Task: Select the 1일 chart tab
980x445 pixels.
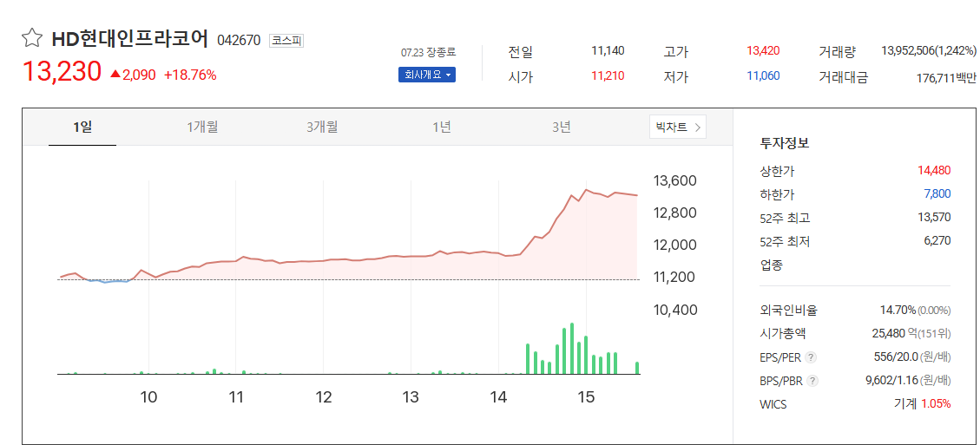Action: click(x=82, y=127)
